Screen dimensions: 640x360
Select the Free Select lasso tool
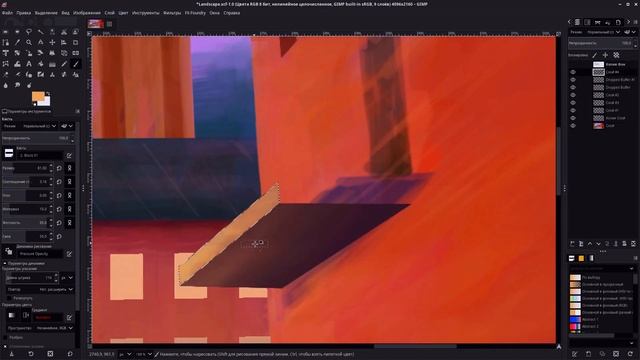click(29, 31)
